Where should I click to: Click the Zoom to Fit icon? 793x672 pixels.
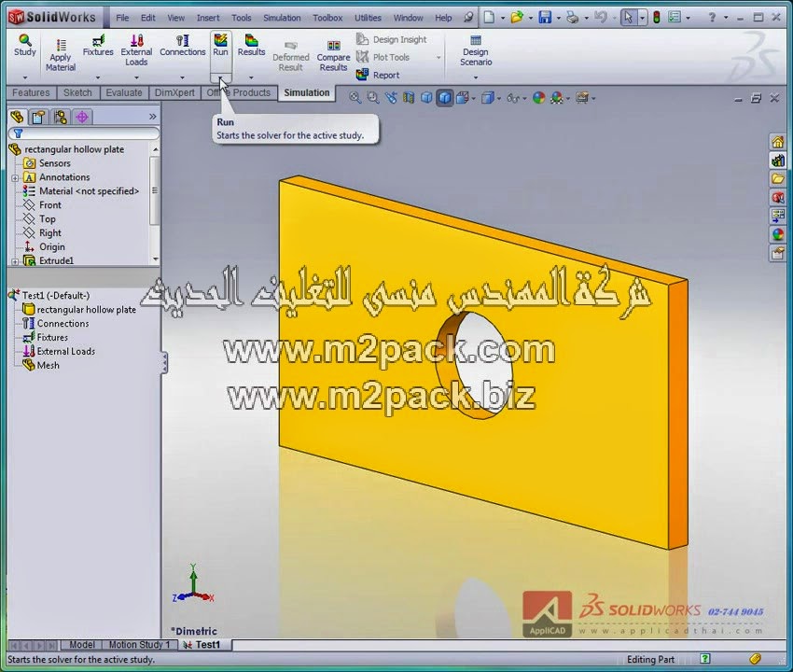355,98
